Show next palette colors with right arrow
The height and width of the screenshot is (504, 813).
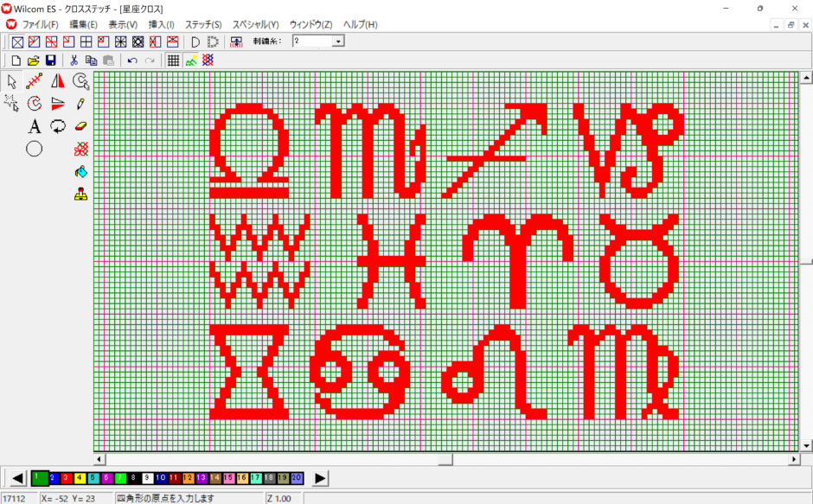coord(320,478)
